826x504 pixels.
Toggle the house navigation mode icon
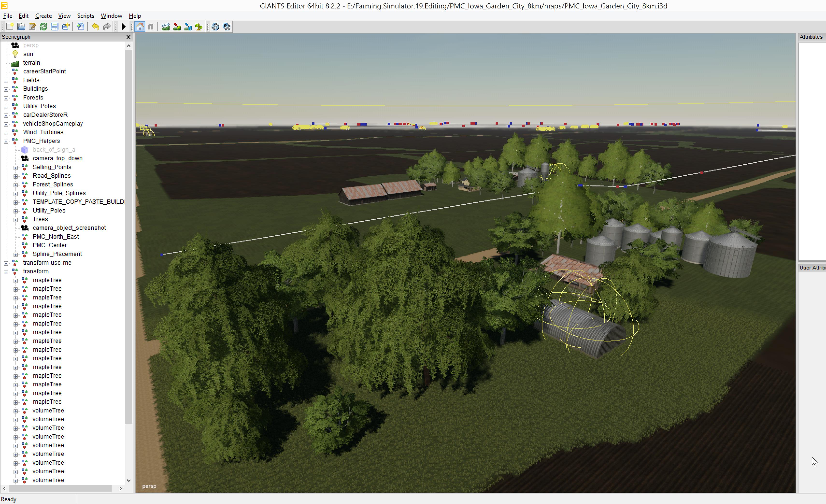point(140,27)
